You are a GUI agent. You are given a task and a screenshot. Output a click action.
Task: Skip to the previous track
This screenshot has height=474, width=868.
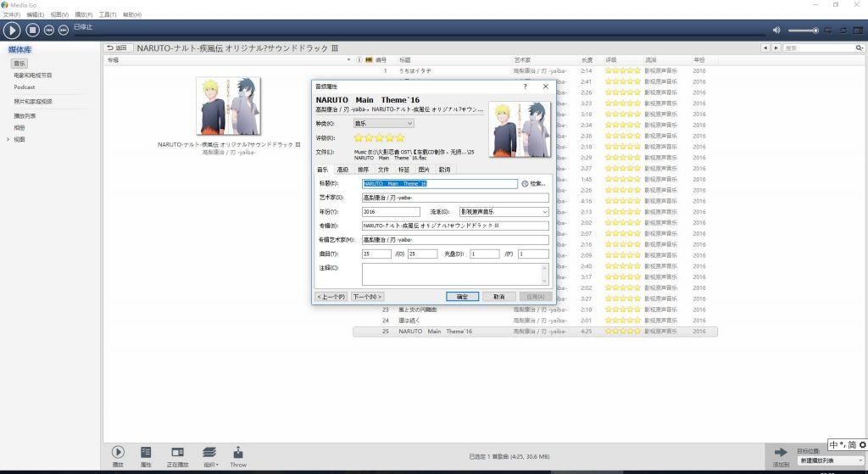point(48,30)
